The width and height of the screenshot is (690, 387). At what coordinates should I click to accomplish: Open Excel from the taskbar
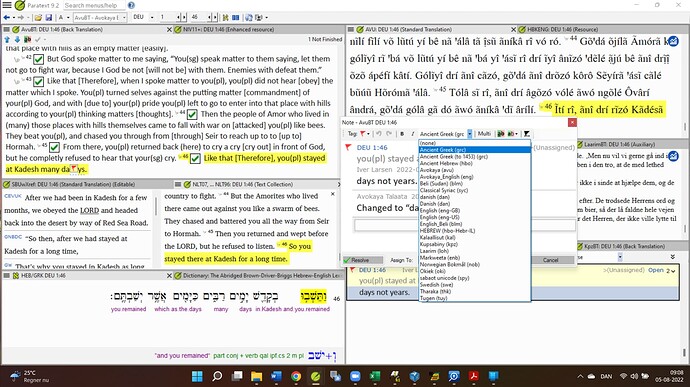(374, 376)
